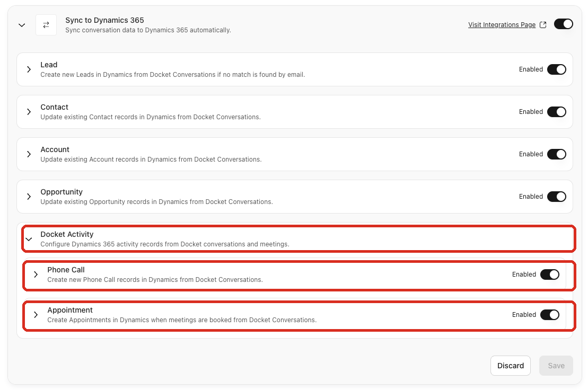588x390 pixels.
Task: Click the Contact title text
Action: point(55,107)
